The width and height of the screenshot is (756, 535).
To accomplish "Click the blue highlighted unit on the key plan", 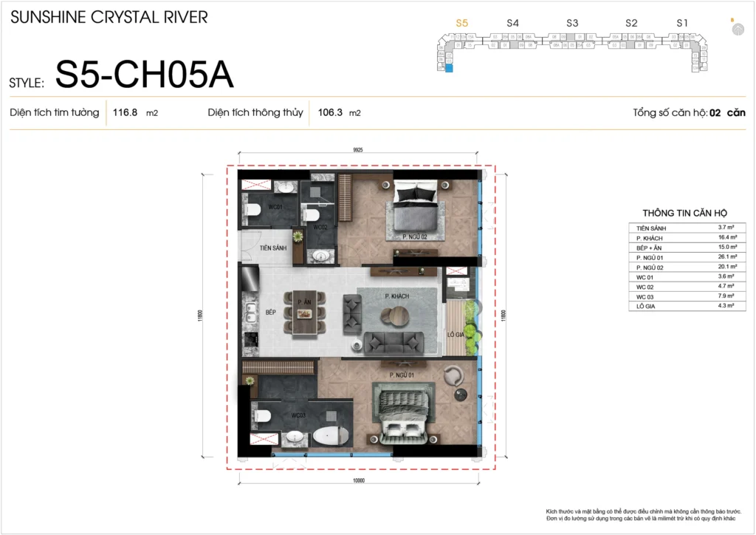I will [450, 68].
